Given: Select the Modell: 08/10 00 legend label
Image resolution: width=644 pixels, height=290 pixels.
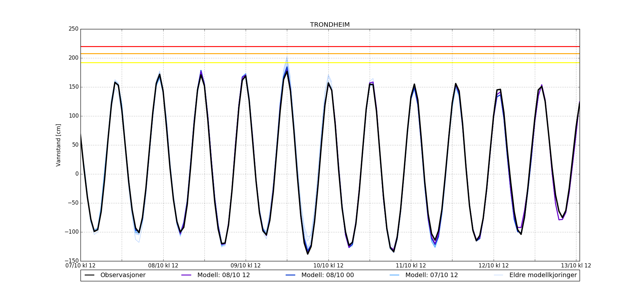Looking at the screenshot, I should tap(327, 275).
